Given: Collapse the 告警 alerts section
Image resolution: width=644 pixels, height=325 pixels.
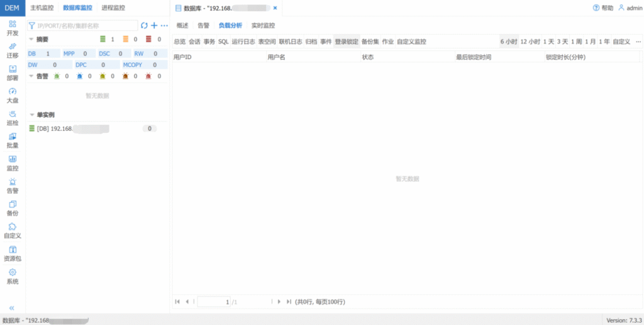Looking at the screenshot, I should tap(31, 76).
